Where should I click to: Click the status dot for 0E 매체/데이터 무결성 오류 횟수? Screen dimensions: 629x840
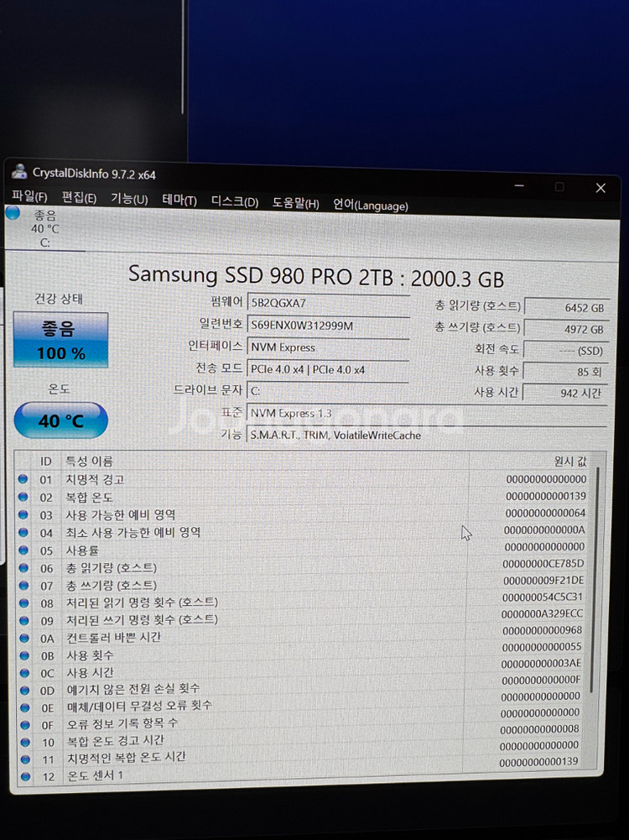click(24, 707)
